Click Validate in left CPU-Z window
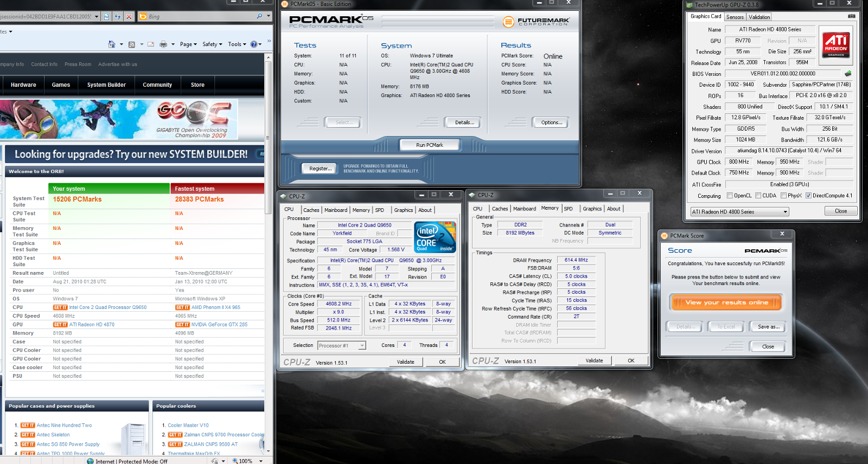This screenshot has height=464, width=868. coord(405,362)
